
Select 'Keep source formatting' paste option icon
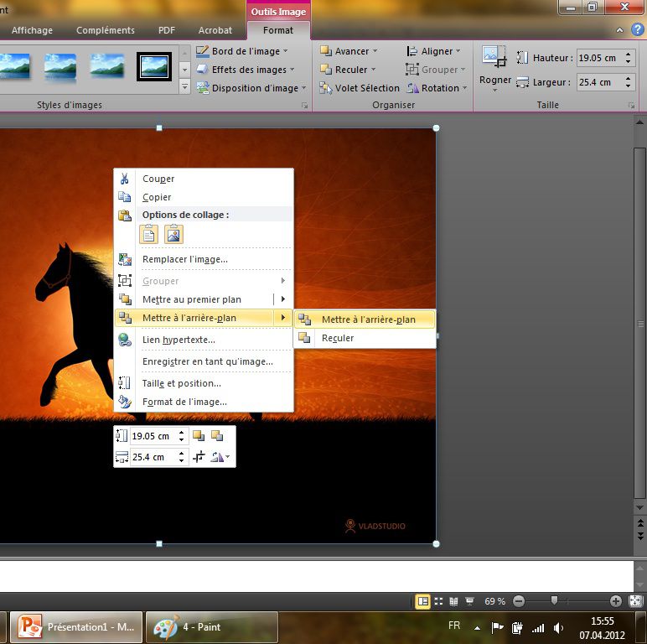[148, 235]
